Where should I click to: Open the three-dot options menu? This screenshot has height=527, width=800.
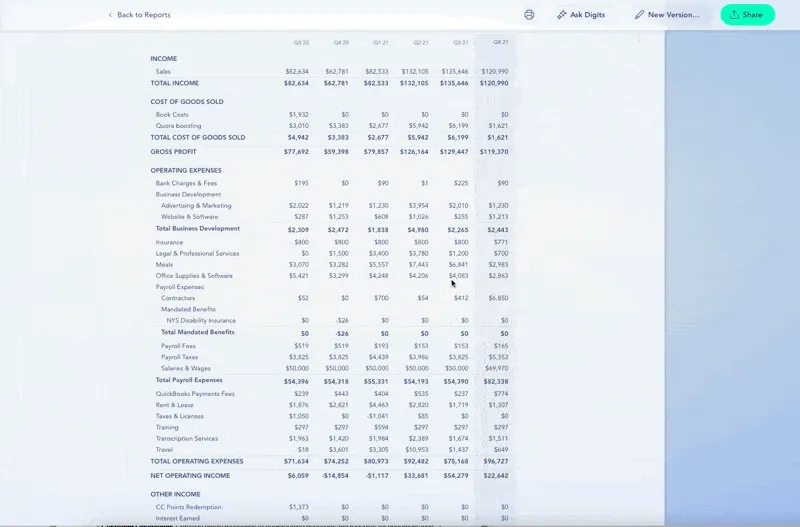[x=639, y=39]
